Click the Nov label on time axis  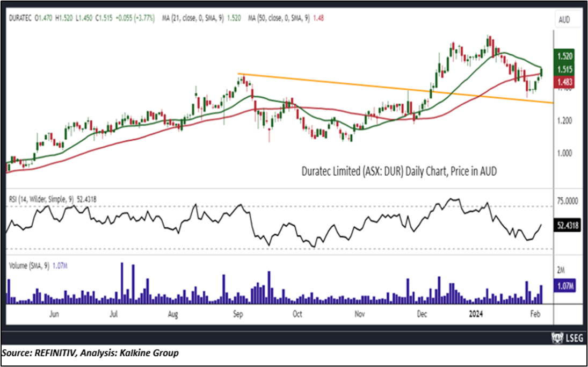point(360,314)
